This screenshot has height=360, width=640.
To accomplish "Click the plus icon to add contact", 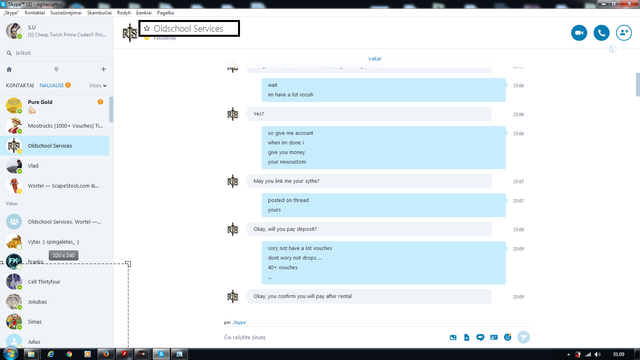I will coord(103,69).
